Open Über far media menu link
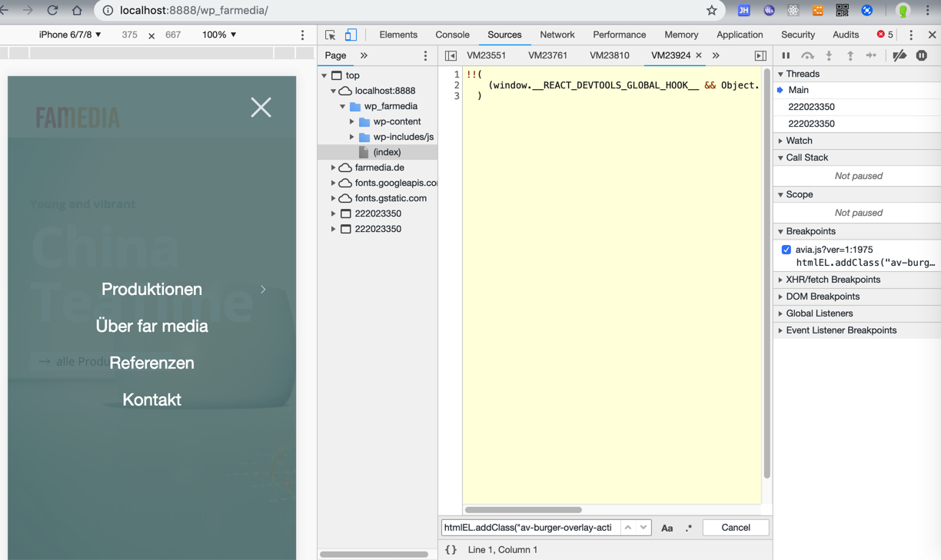 point(151,326)
